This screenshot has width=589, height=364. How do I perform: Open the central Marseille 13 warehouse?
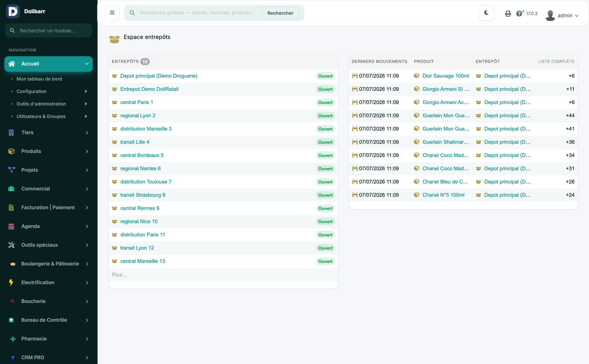[143, 261]
